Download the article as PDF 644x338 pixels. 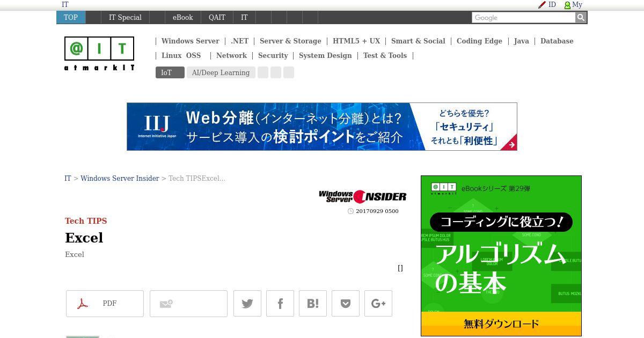click(105, 304)
